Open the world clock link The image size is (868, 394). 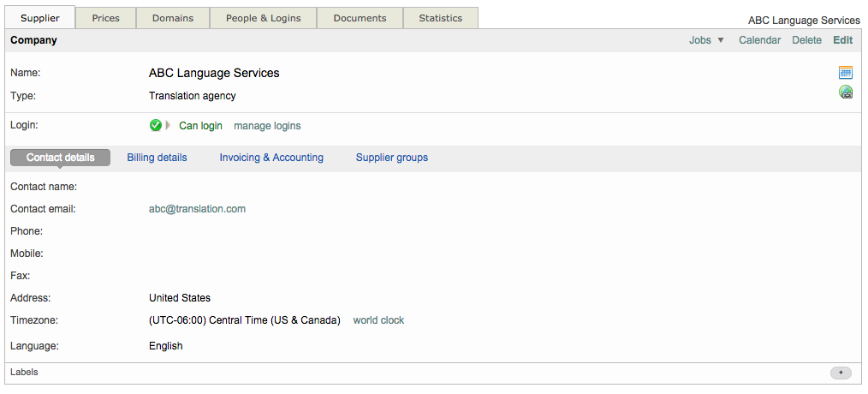[x=378, y=320]
